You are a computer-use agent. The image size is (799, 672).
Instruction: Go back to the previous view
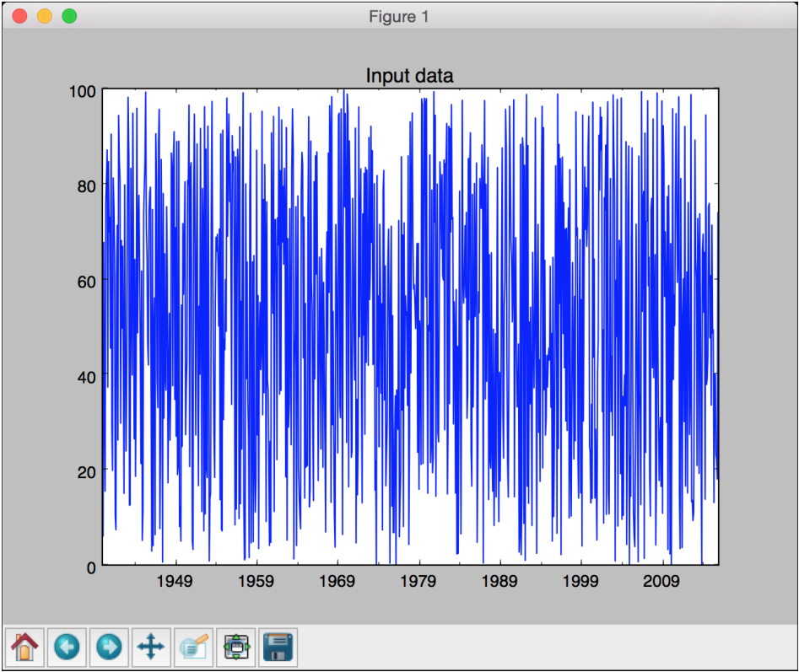click(x=67, y=648)
